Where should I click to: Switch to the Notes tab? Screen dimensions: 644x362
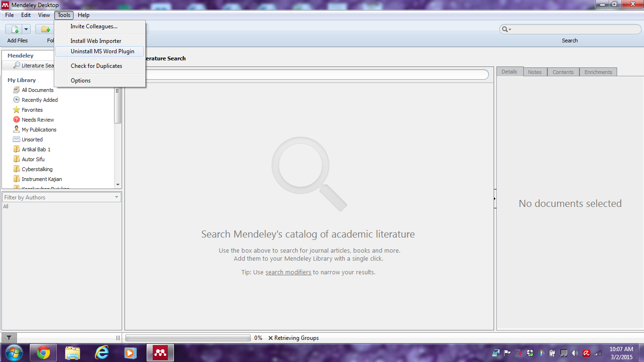pyautogui.click(x=535, y=72)
